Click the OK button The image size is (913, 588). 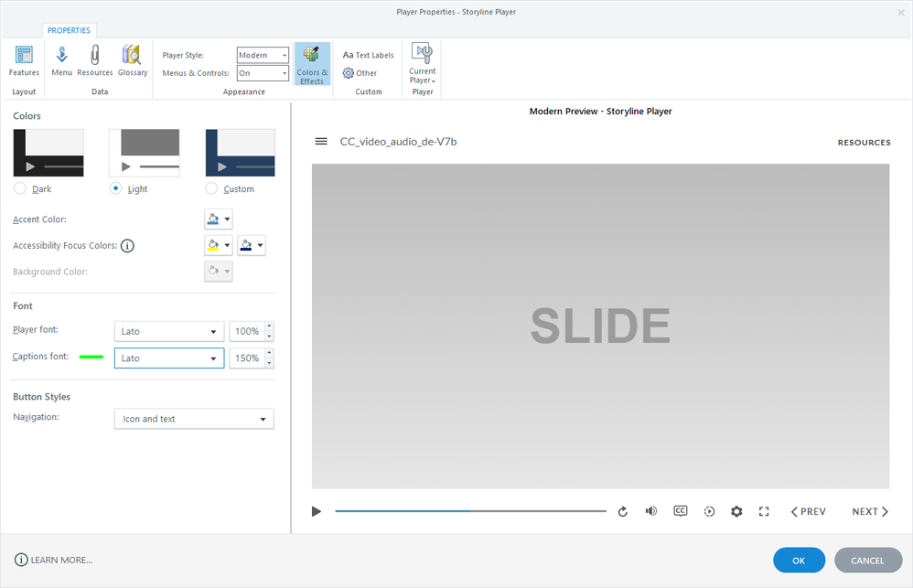[799, 560]
